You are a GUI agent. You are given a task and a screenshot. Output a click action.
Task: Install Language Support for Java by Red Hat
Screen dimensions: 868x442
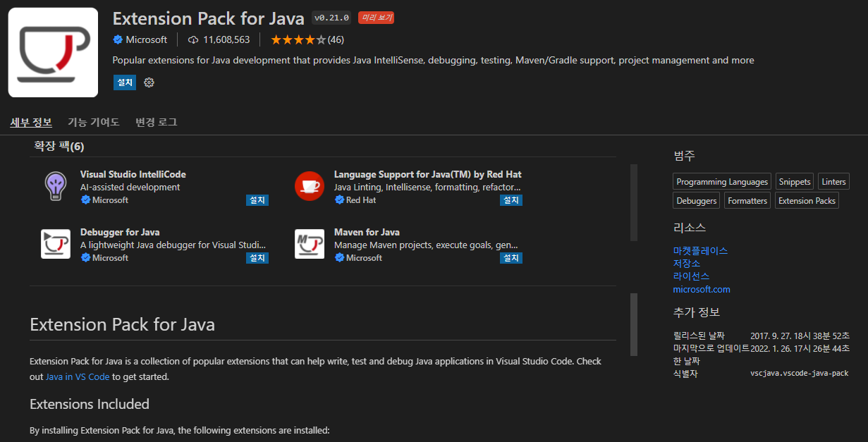click(511, 200)
